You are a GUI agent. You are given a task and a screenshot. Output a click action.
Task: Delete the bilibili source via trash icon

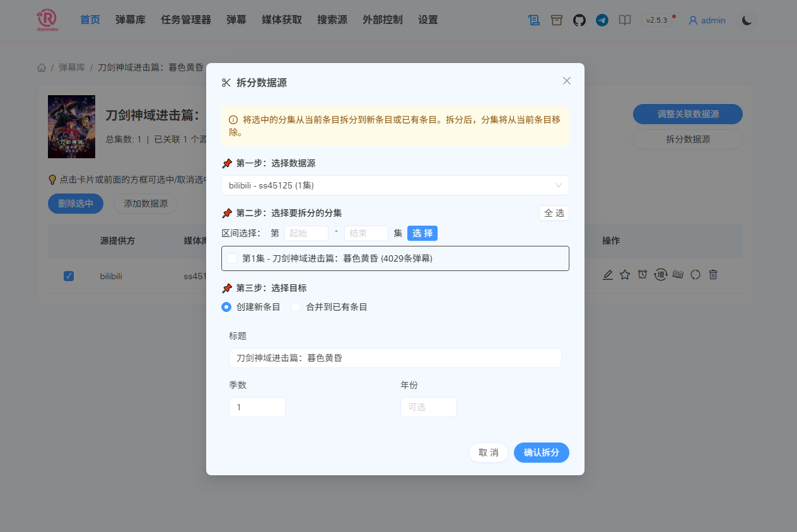click(713, 274)
